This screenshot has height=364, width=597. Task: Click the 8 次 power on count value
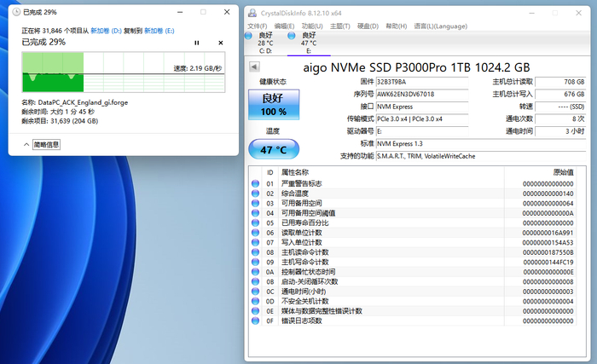click(560, 118)
